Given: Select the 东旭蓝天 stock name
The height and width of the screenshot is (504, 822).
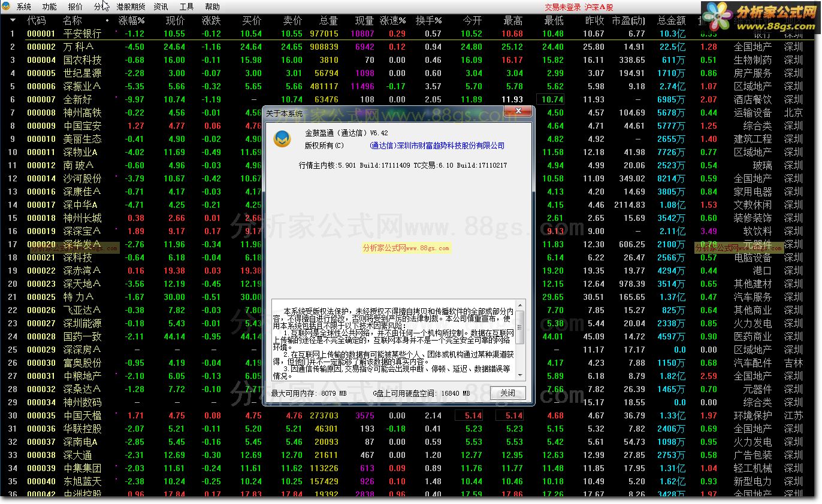Looking at the screenshot, I should (x=83, y=481).
